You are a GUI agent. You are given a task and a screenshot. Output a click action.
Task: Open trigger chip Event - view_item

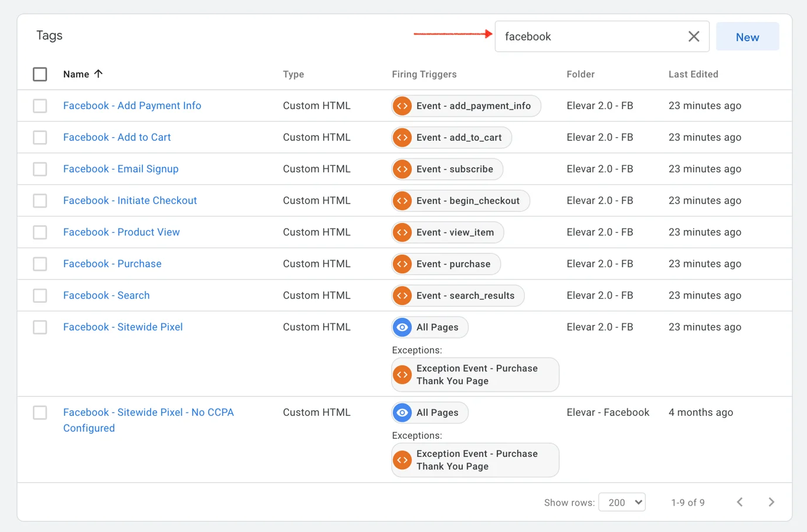coord(447,232)
